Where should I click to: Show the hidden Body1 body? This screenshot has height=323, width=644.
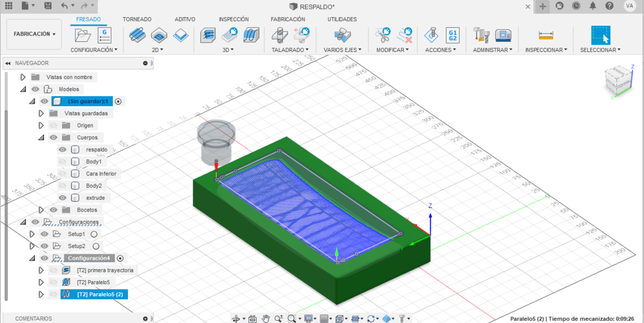(62, 161)
